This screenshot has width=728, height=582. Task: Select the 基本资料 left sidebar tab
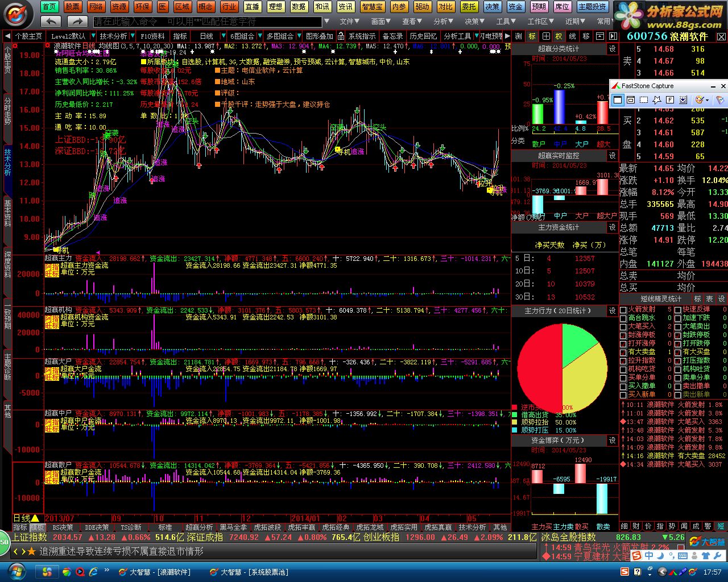[x=7, y=213]
